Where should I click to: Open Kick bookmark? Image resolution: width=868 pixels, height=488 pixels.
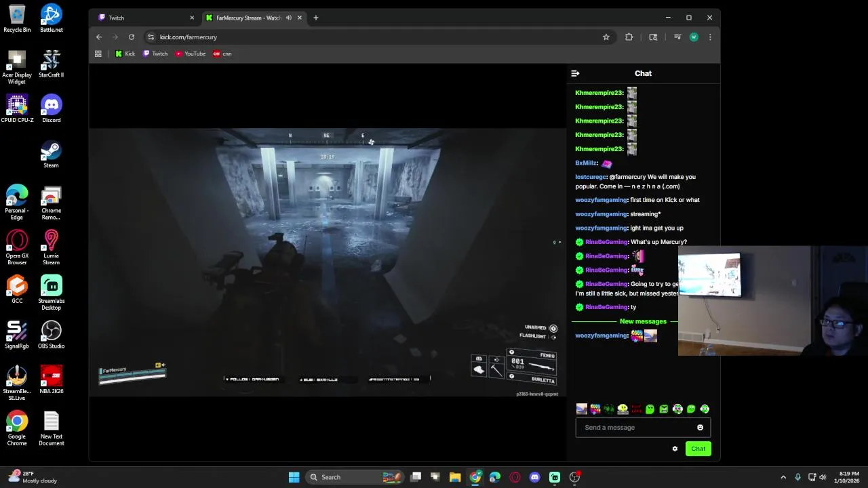[x=125, y=54]
